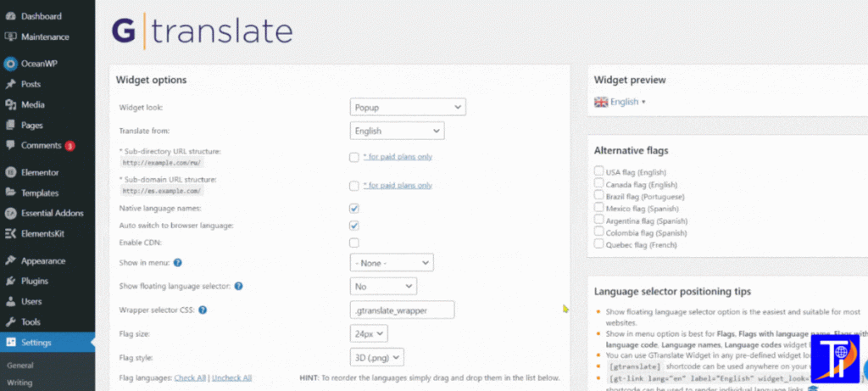Click the http://es.example.com/ sample URL
868x391 pixels.
coord(162,191)
